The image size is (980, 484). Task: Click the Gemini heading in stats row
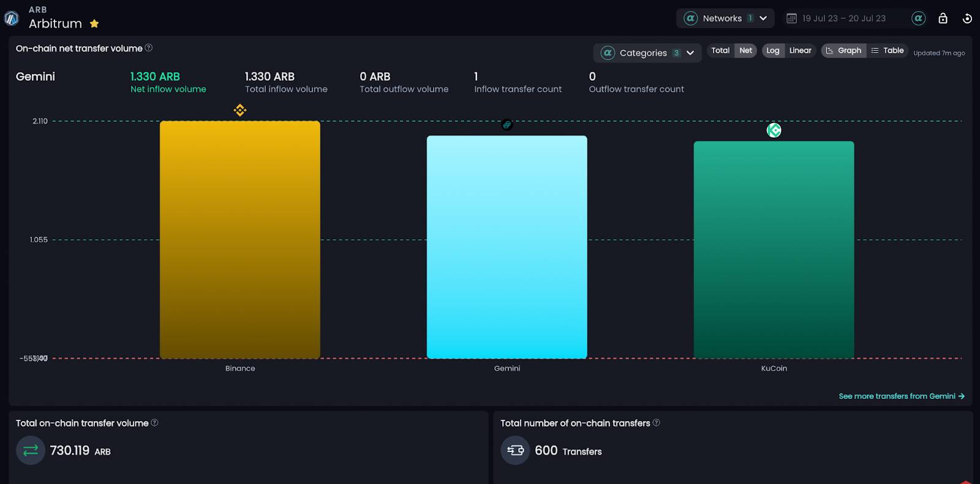(x=36, y=76)
